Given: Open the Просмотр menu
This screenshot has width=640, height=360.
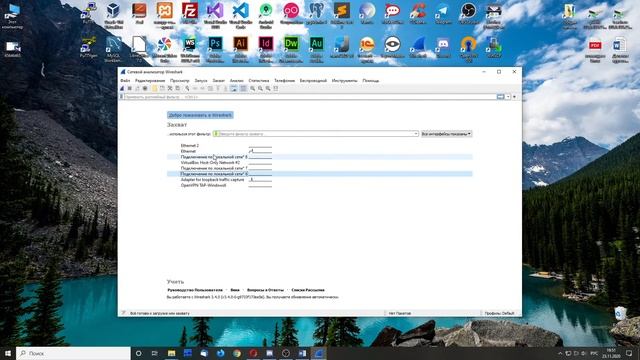Looking at the screenshot, I should [x=180, y=80].
